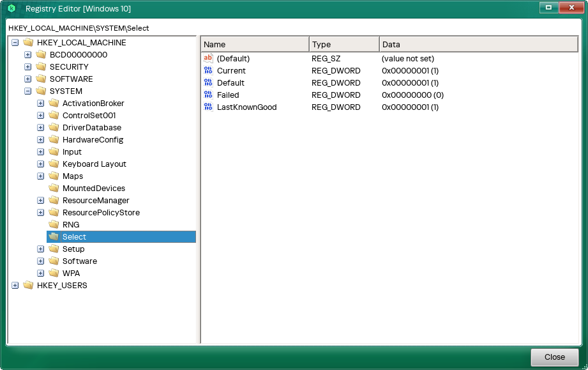Screen dimensions: 588x370
Task: Select the LastKnownGood value entry
Action: pyautogui.click(x=245, y=107)
